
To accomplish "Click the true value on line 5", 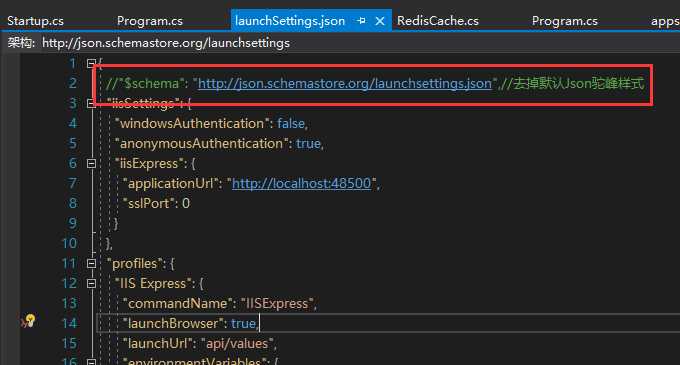I will (x=308, y=143).
